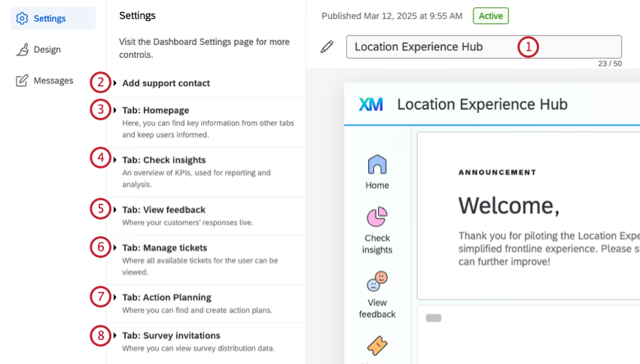The image size is (640, 364).
Task: Click the preview header title Location Experience Hub
Action: [482, 105]
